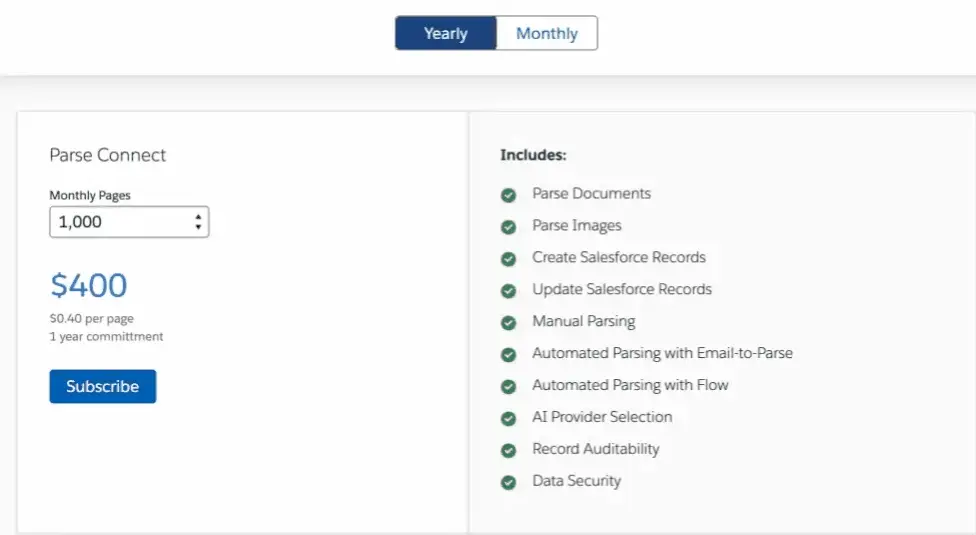Click the checkmark next to Automated Parsing with Email-to-Parse

click(x=509, y=355)
